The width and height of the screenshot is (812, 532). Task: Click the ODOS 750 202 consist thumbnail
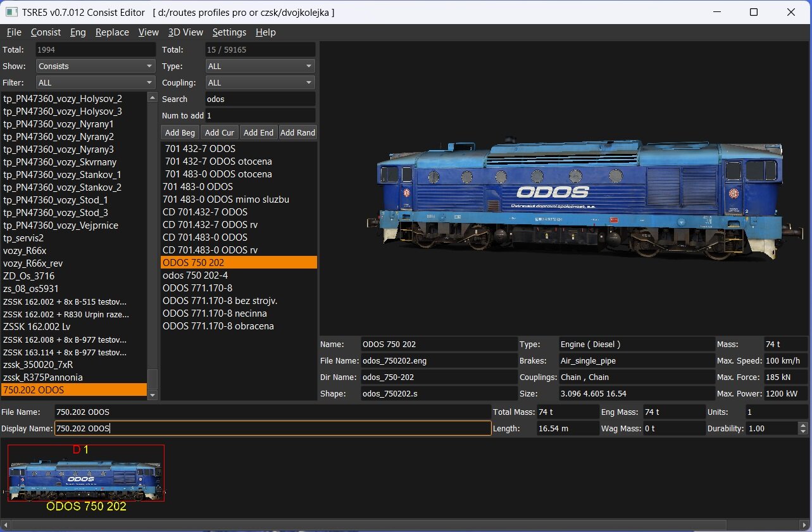86,474
